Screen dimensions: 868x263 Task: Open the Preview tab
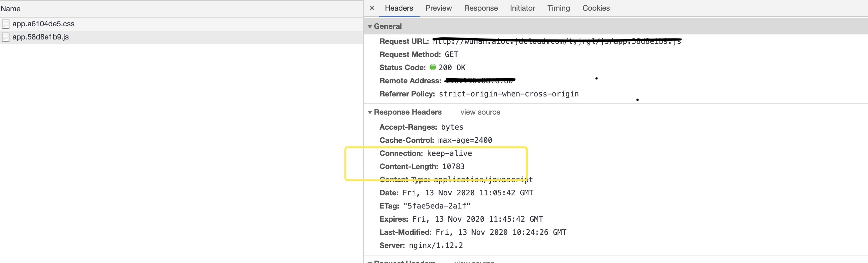point(438,8)
